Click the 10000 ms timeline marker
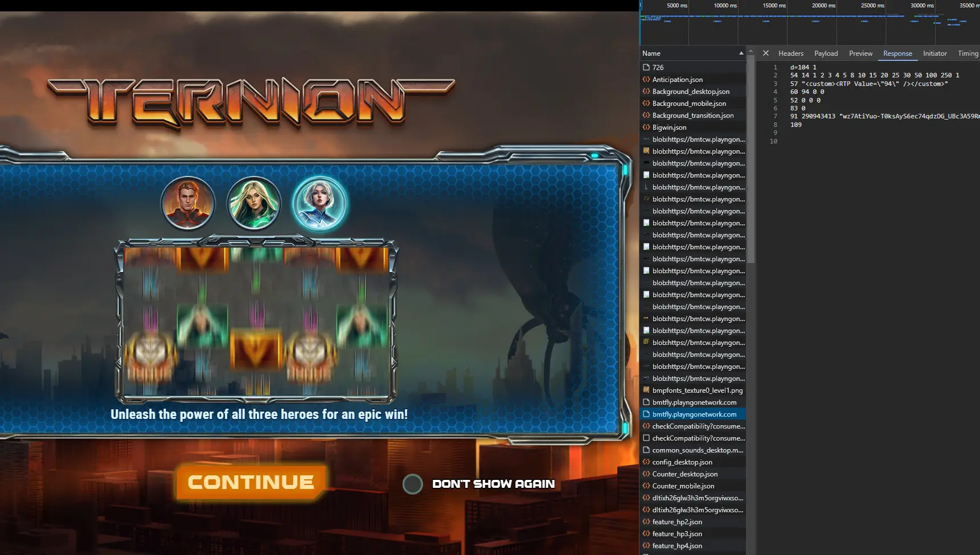This screenshot has width=980, height=555. click(x=725, y=5)
